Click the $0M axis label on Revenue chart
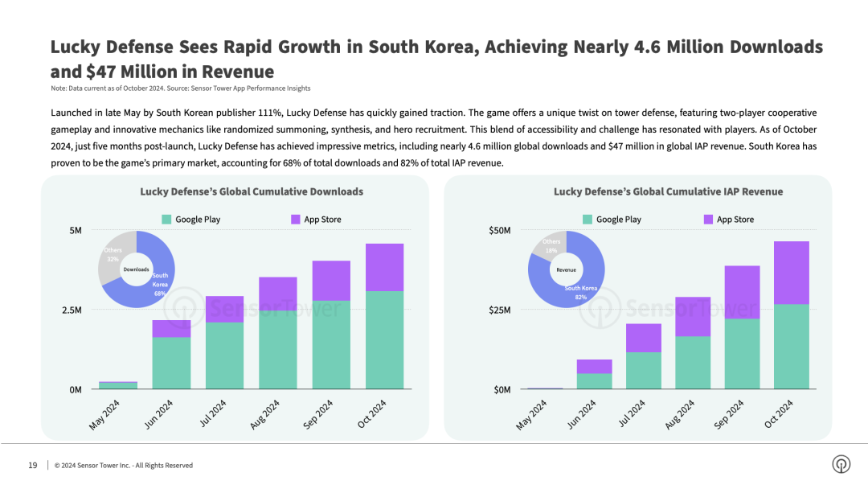This screenshot has height=489, width=868. coord(502,390)
